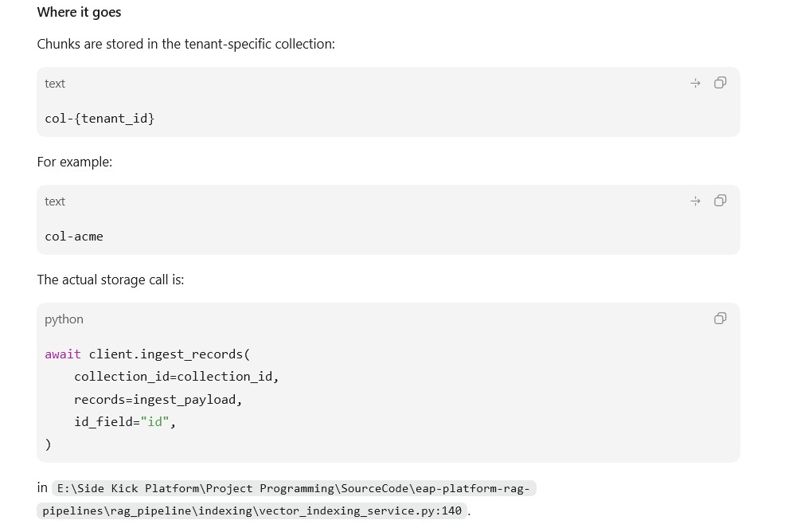Click the col-acme code text
The image size is (812, 532).
click(x=74, y=237)
